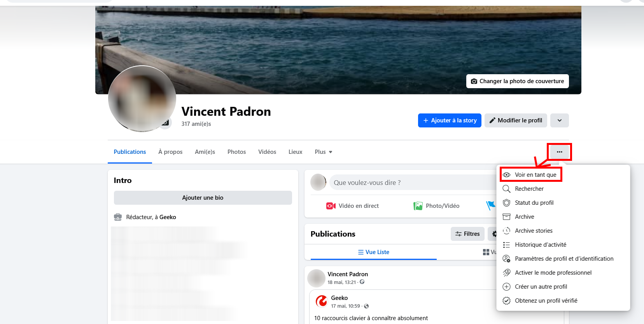
Task: Click the green Photo/Vidéo picture icon
Action: pos(418,206)
